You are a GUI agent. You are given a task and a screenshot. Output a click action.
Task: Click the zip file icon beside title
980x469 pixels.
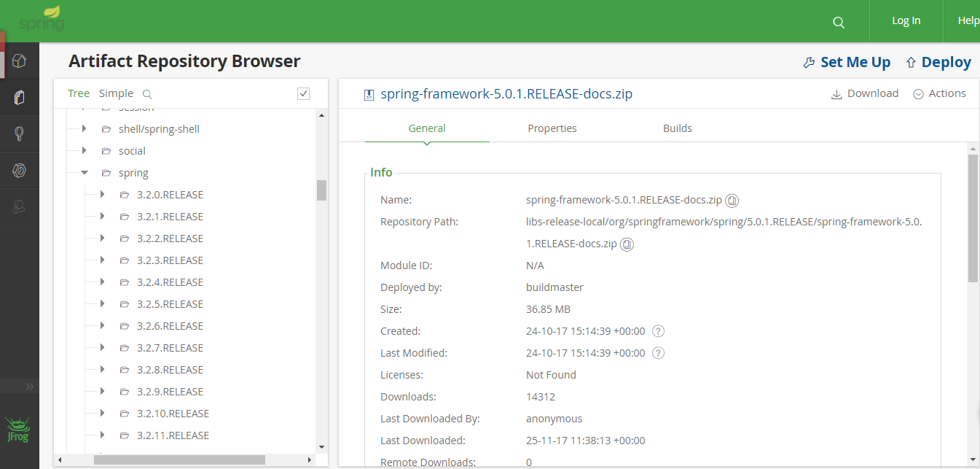click(x=369, y=94)
